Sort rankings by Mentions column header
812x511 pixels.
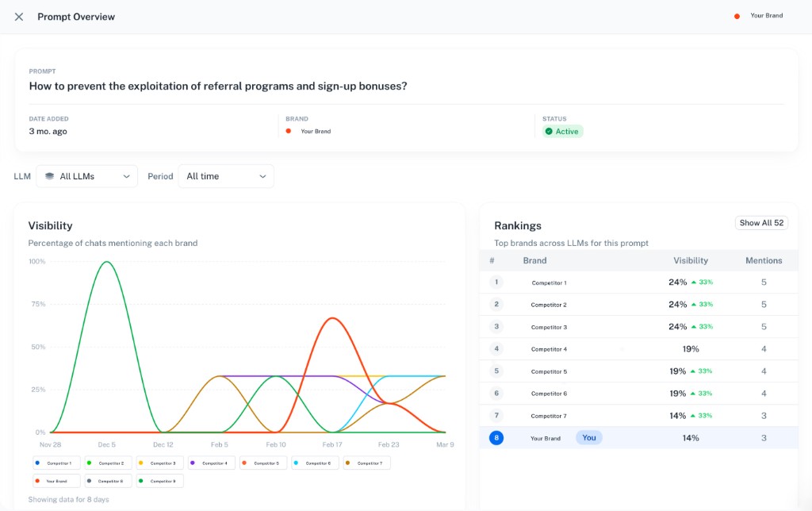point(763,260)
